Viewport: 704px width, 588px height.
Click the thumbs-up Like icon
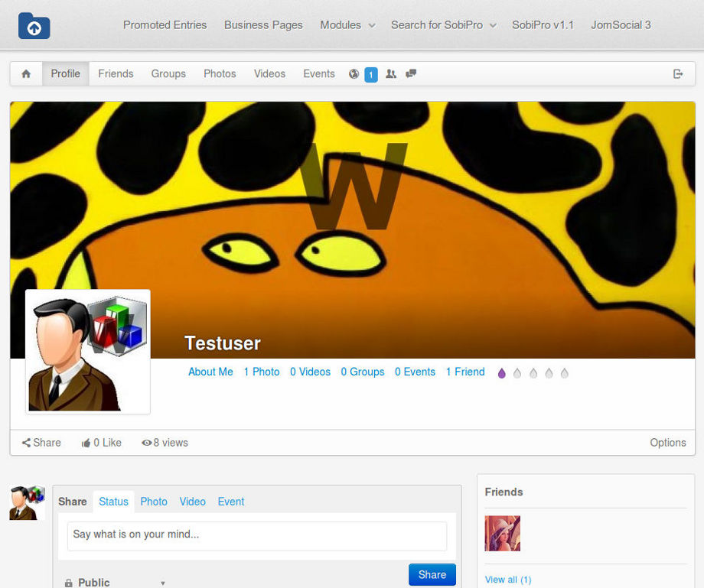(86, 443)
